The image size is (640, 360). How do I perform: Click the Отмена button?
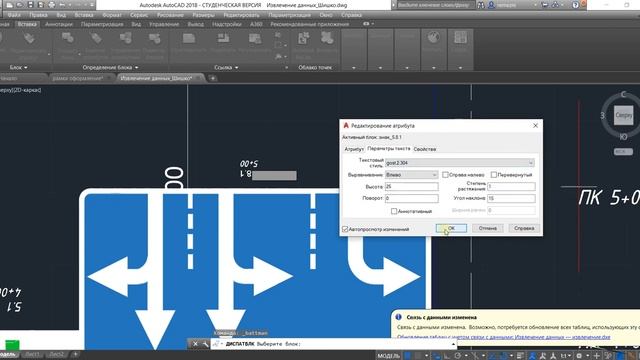[488, 228]
